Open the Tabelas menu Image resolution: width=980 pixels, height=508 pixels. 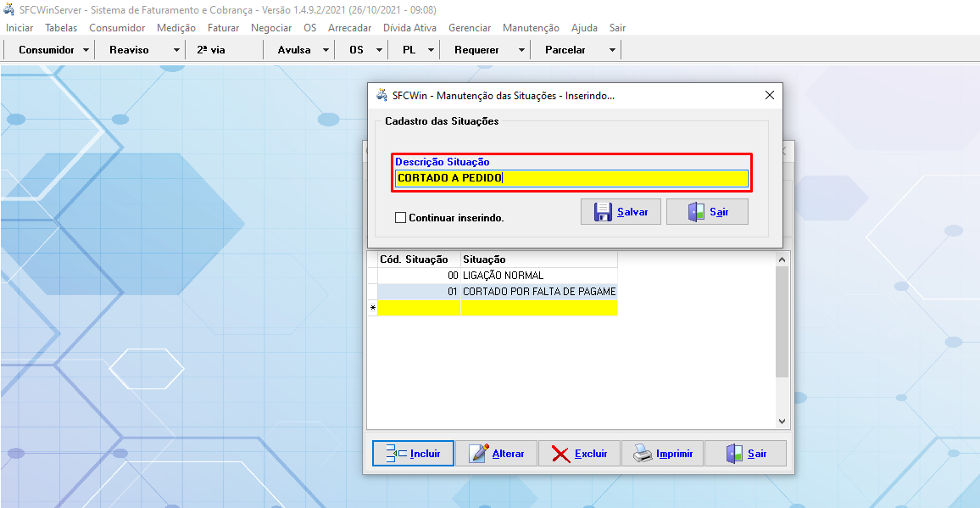(61, 28)
